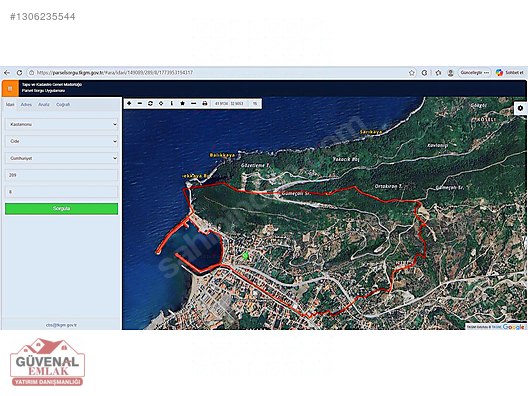Open the Cide district dropdown
This screenshot has height=396, width=528.
[62, 141]
